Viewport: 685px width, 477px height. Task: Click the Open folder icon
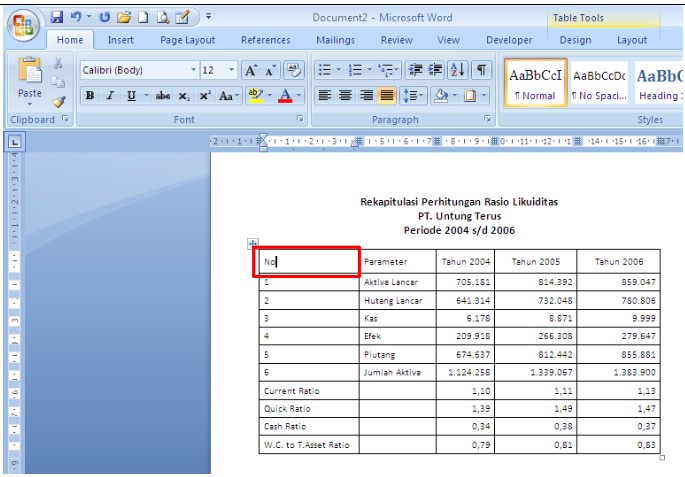tap(124, 17)
